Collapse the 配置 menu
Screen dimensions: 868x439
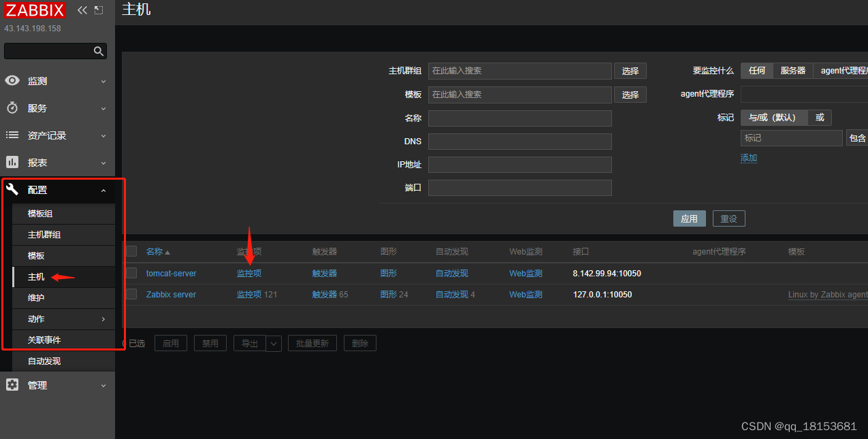click(103, 191)
